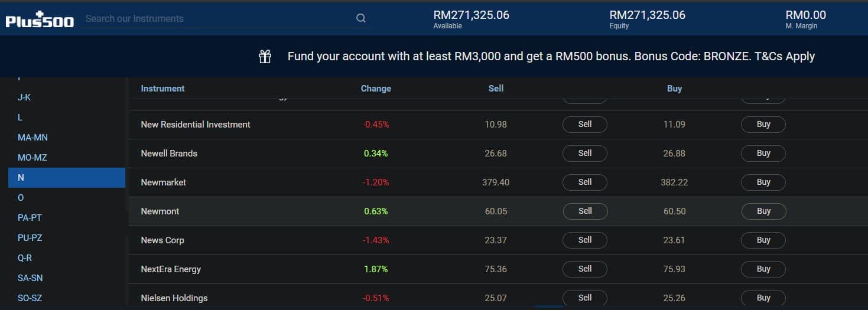Select the N category

point(67,178)
